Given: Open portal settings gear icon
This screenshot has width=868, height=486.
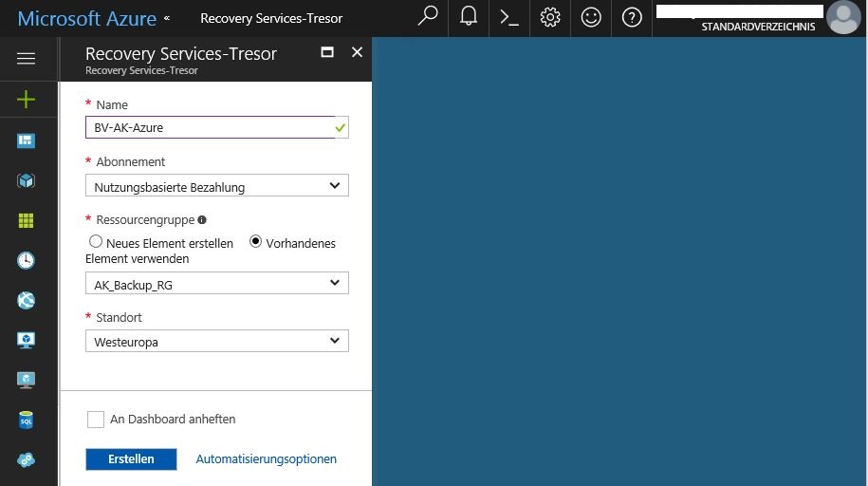Looking at the screenshot, I should click(549, 18).
